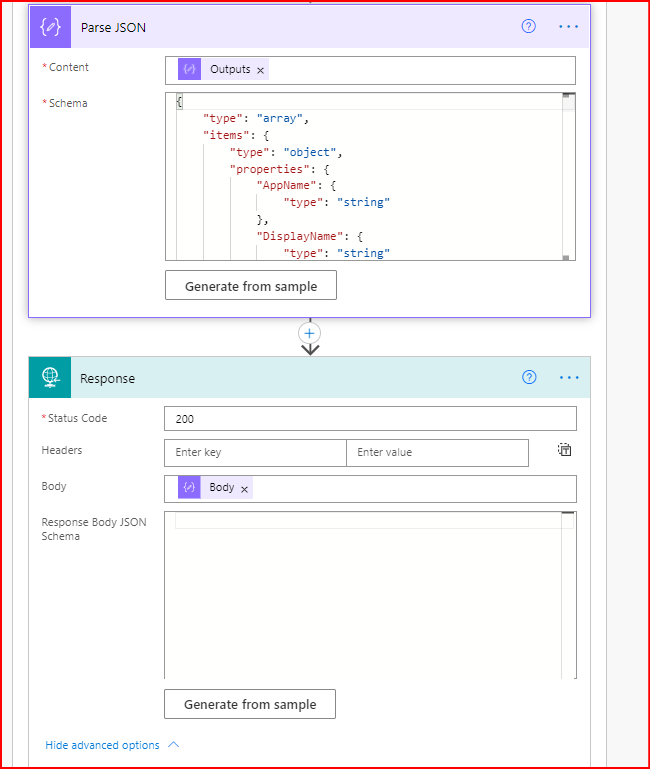Click the Response action icon

click(51, 378)
